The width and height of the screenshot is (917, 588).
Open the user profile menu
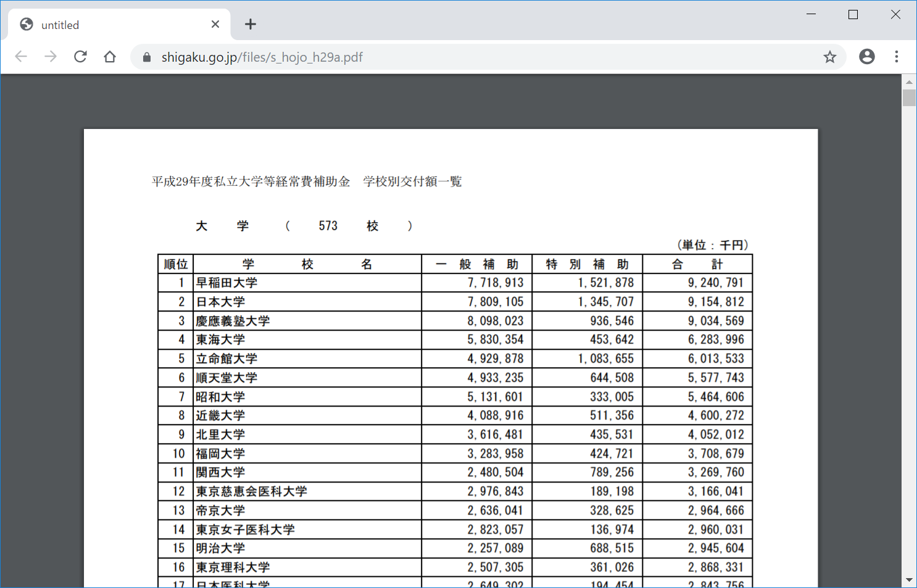click(867, 57)
